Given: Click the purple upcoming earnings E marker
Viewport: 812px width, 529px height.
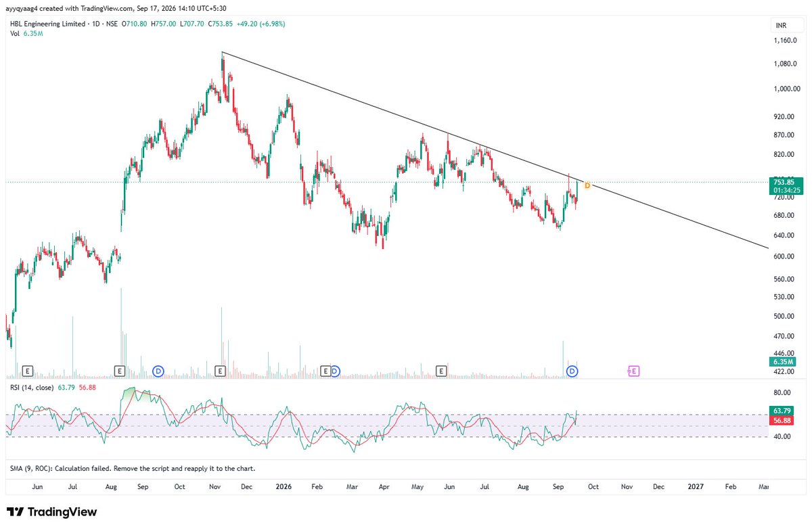Looking at the screenshot, I should tap(634, 371).
